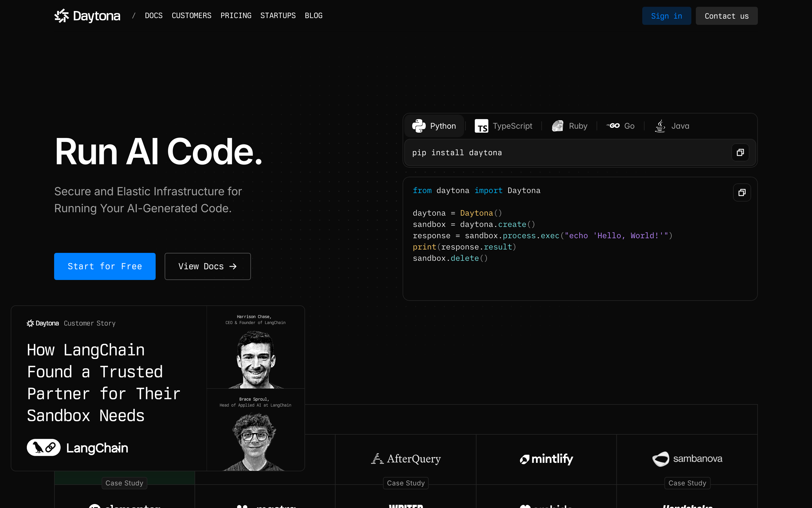Click the Start for Free button

point(105,266)
